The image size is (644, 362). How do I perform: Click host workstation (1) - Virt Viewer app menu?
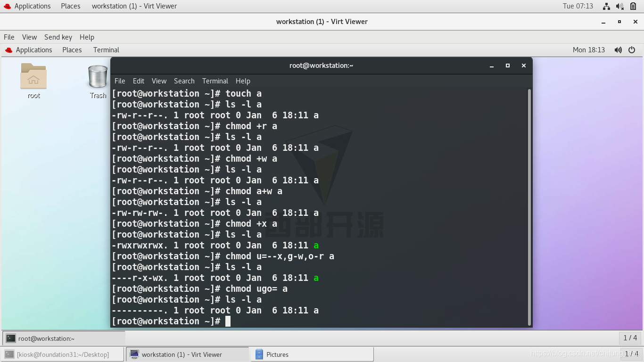coord(134,6)
